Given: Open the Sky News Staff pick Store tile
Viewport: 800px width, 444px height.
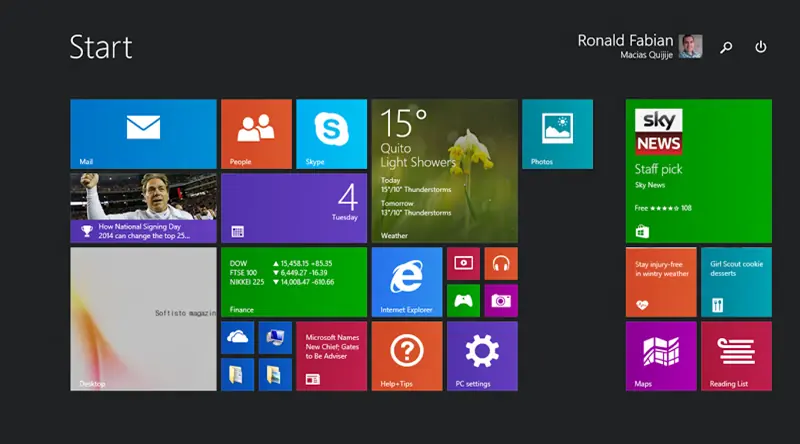Looking at the screenshot, I should point(699,171).
